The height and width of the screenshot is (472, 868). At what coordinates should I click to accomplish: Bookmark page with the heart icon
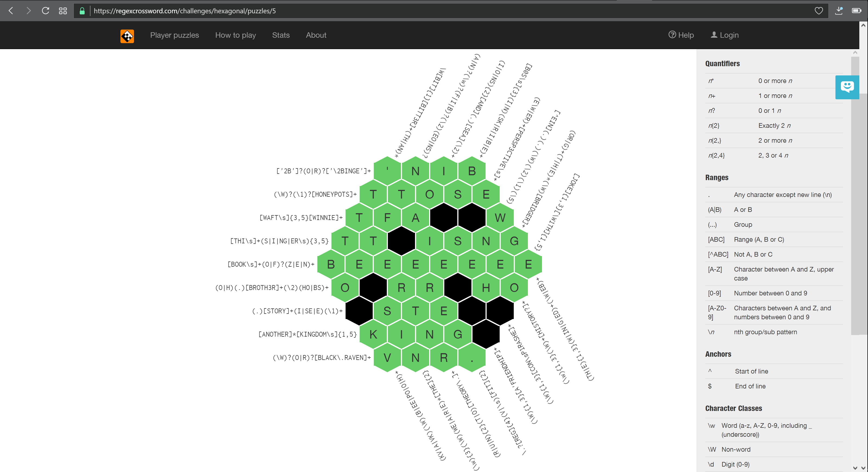tap(818, 11)
